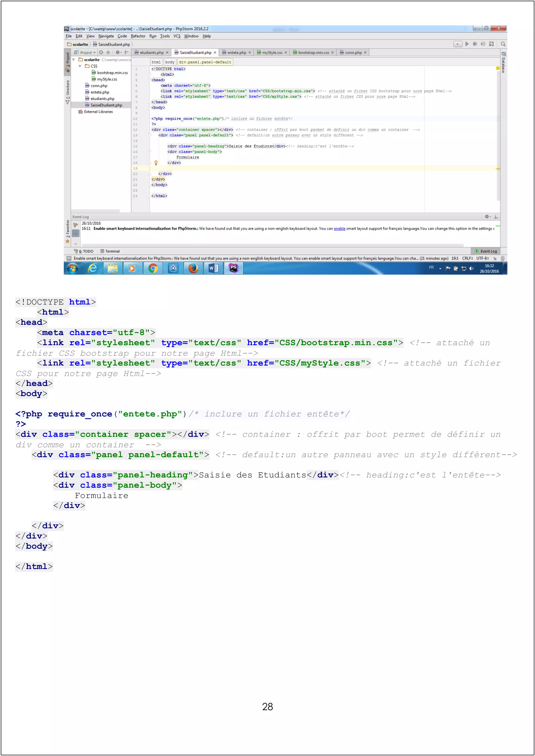Click the Listen for PHP Debug Connections icon

tap(491, 44)
